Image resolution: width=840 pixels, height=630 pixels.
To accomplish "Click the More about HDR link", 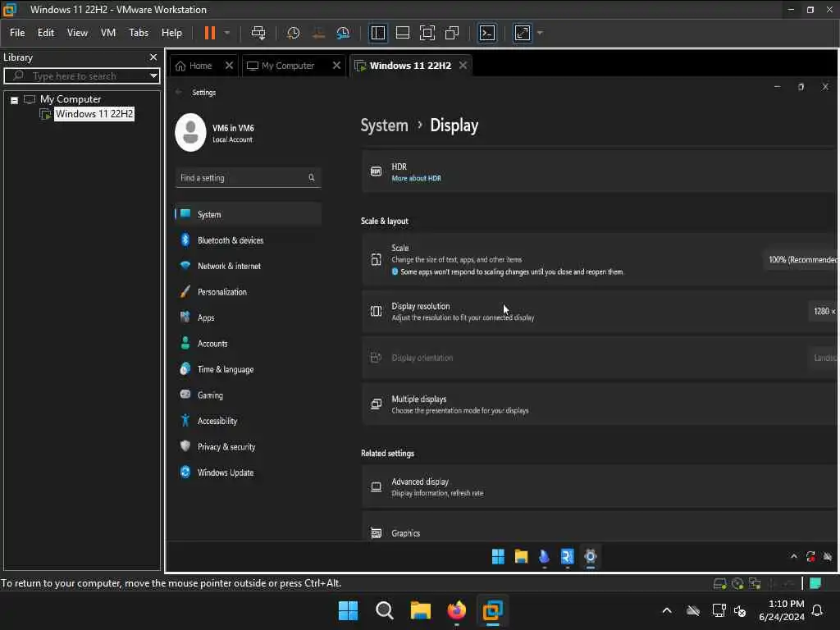I will [x=416, y=178].
